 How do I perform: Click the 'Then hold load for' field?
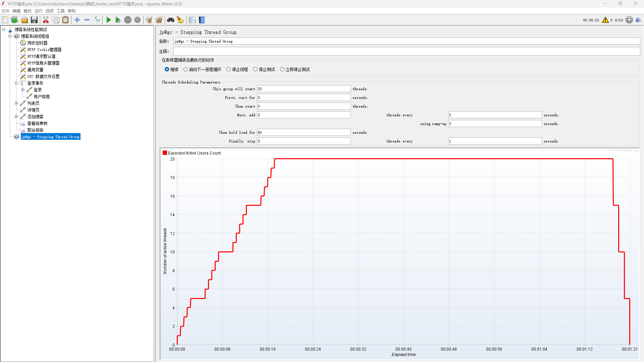point(304,132)
